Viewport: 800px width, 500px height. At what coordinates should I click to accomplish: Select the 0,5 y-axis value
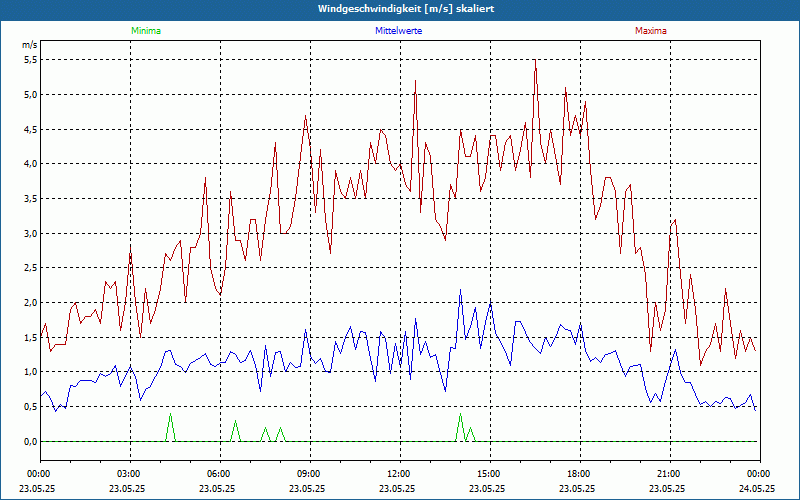31,407
